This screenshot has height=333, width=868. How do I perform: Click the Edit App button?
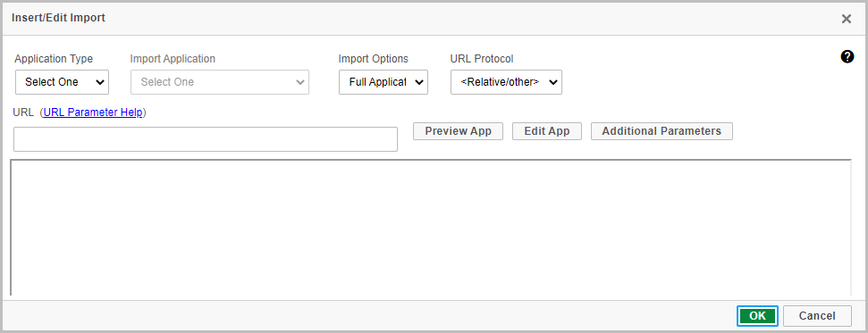pyautogui.click(x=547, y=131)
